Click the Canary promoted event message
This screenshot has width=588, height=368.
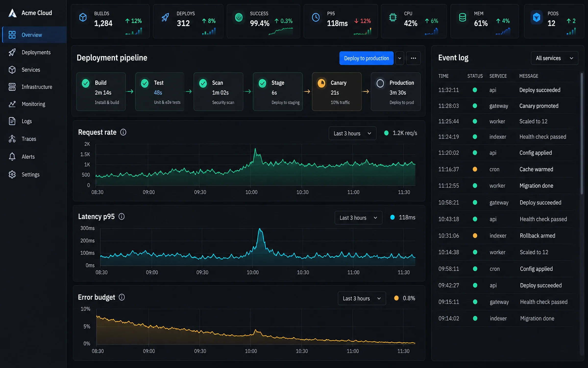(539, 106)
